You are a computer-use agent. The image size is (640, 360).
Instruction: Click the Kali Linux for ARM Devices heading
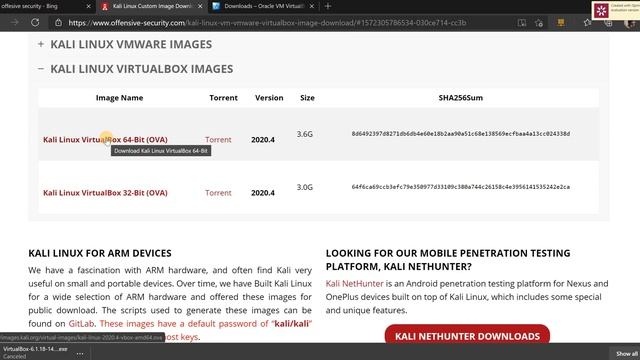tap(100, 253)
